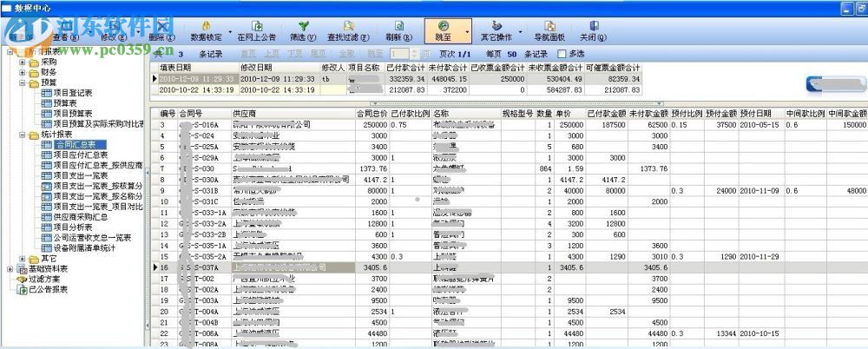Sort by 未付款金额 column header
Screen dimensions: 868x349
[648, 114]
